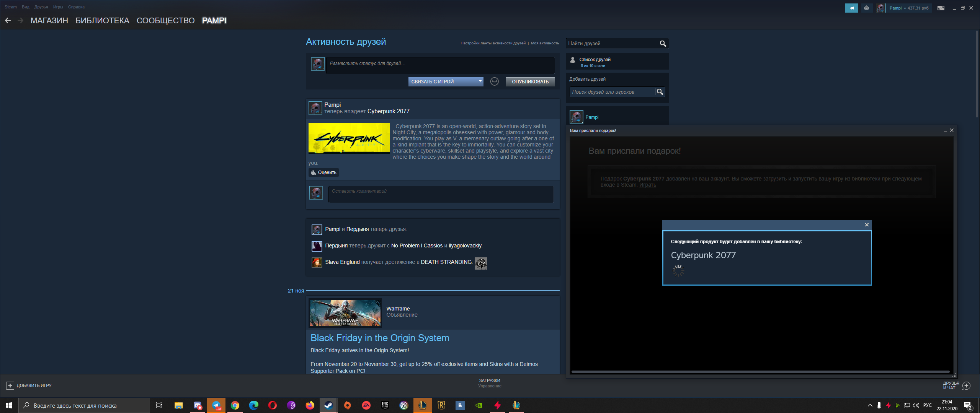The width and height of the screenshot is (980, 413).
Task: Open the Windows Start menu
Action: 9,405
